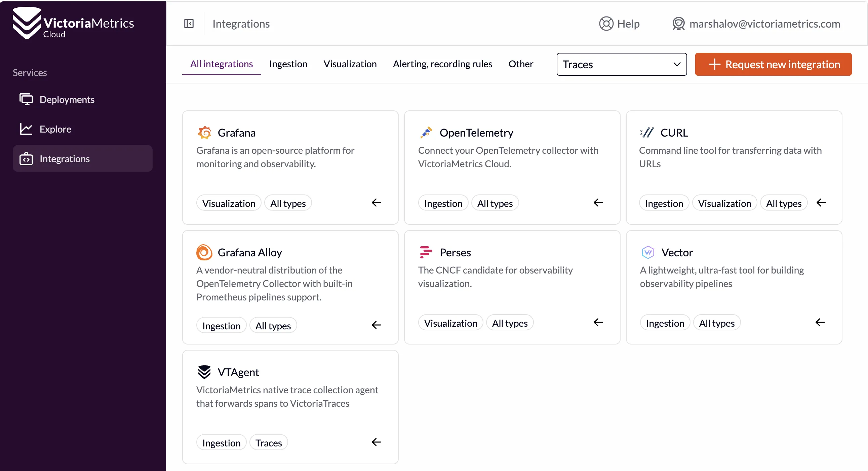
Task: Click the CURL card title
Action: [674, 133]
